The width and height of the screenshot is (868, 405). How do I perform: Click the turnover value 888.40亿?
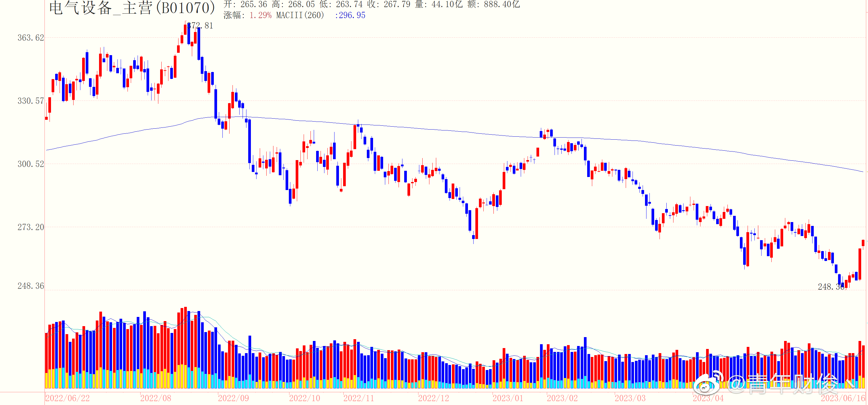coord(502,4)
